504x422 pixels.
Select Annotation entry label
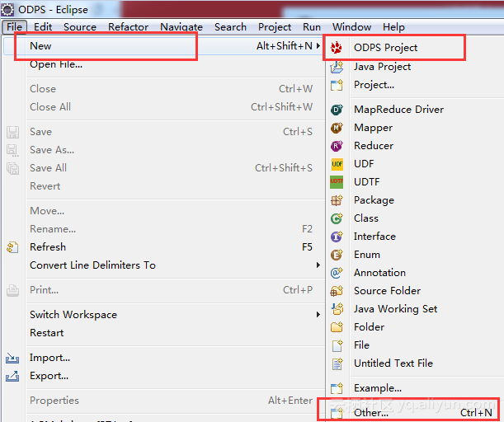[379, 272]
